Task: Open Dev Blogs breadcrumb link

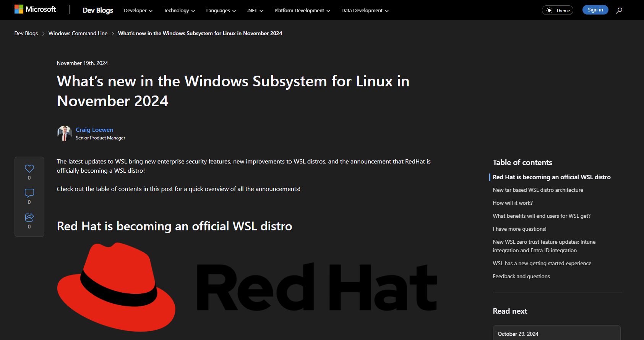Action: point(26,34)
